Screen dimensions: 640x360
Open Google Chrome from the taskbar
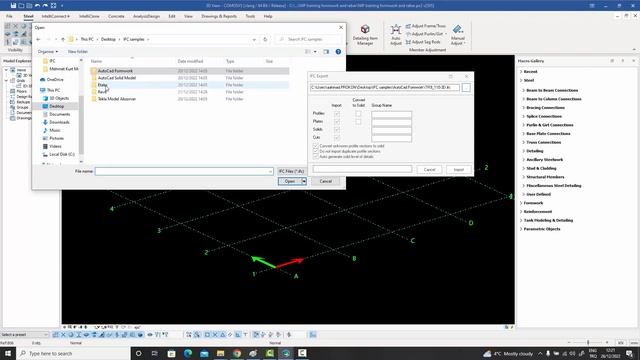pyautogui.click(x=237, y=353)
